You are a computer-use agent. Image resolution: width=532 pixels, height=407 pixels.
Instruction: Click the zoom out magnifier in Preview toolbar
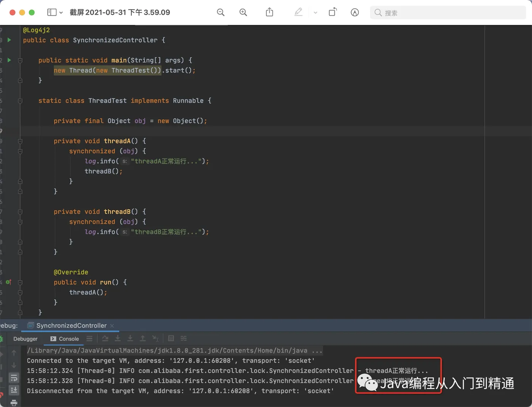click(x=220, y=13)
